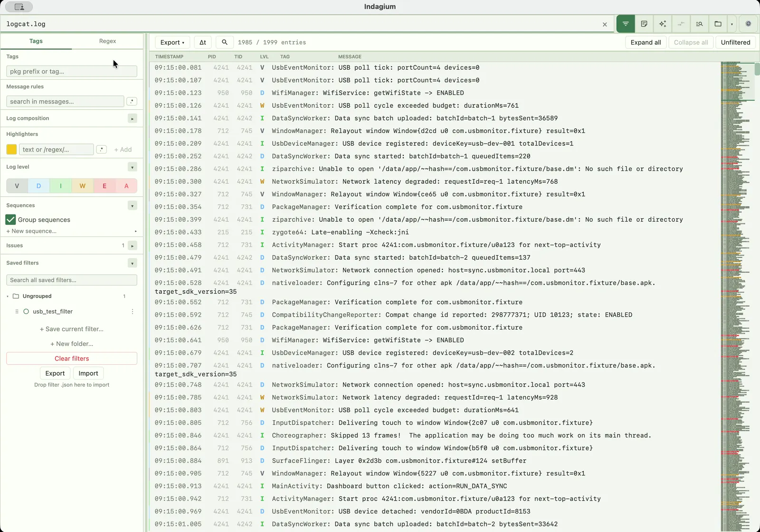Click the Import button
The height and width of the screenshot is (532, 760).
(88, 373)
